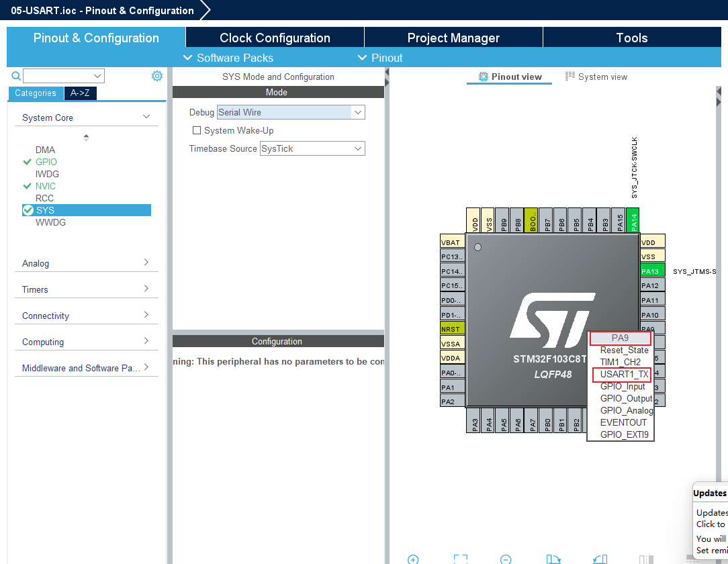
Task: Expand the Analog category
Action: point(87,263)
